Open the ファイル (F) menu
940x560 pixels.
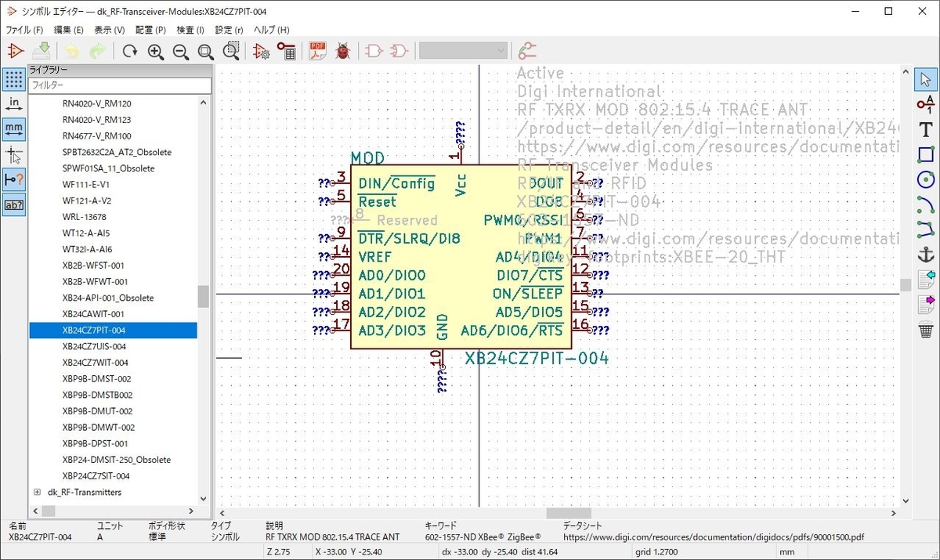point(24,30)
